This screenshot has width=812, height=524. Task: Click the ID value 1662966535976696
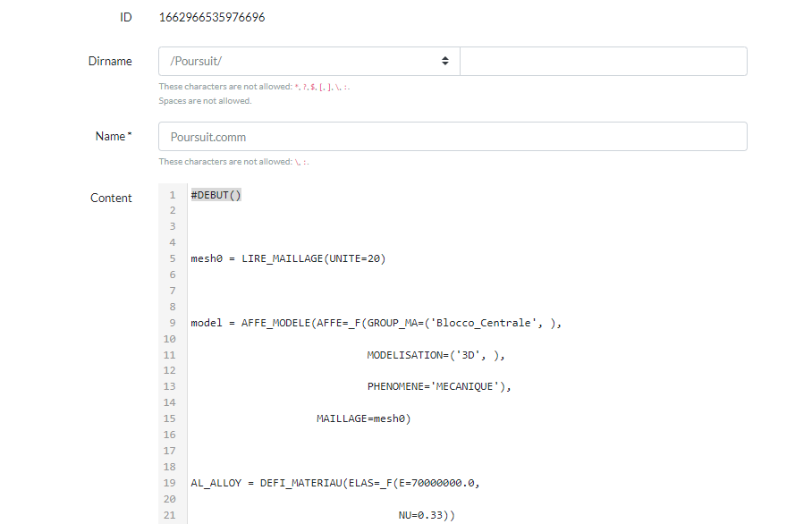[x=212, y=17]
